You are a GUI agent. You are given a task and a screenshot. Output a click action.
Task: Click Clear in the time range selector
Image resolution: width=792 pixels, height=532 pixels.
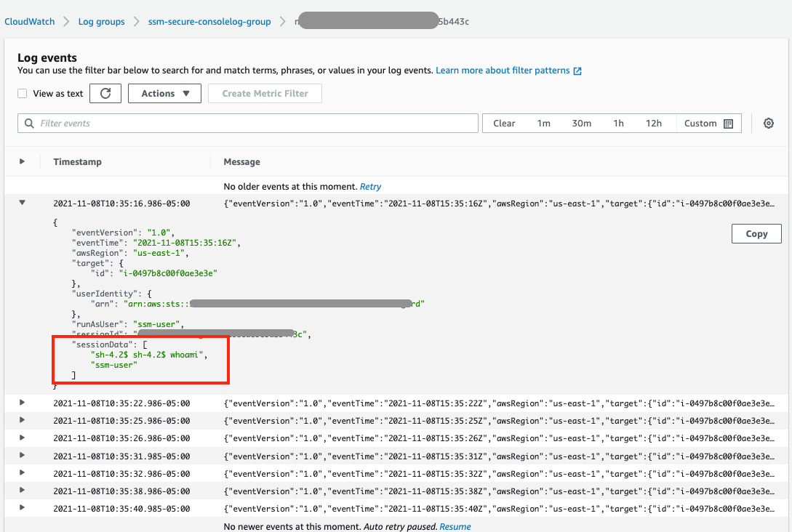tap(504, 123)
